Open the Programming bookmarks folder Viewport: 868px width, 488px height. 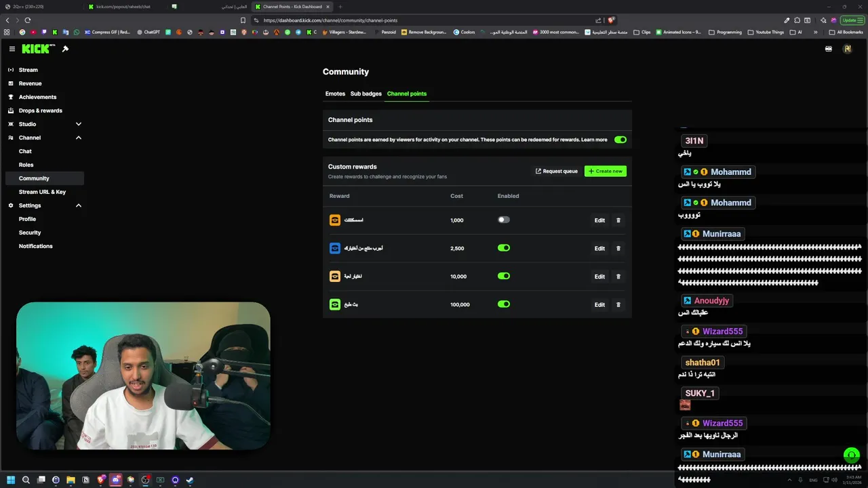(726, 32)
